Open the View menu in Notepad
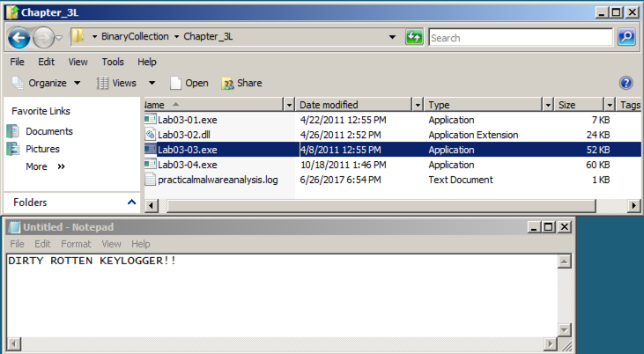The image size is (644, 354). (111, 244)
